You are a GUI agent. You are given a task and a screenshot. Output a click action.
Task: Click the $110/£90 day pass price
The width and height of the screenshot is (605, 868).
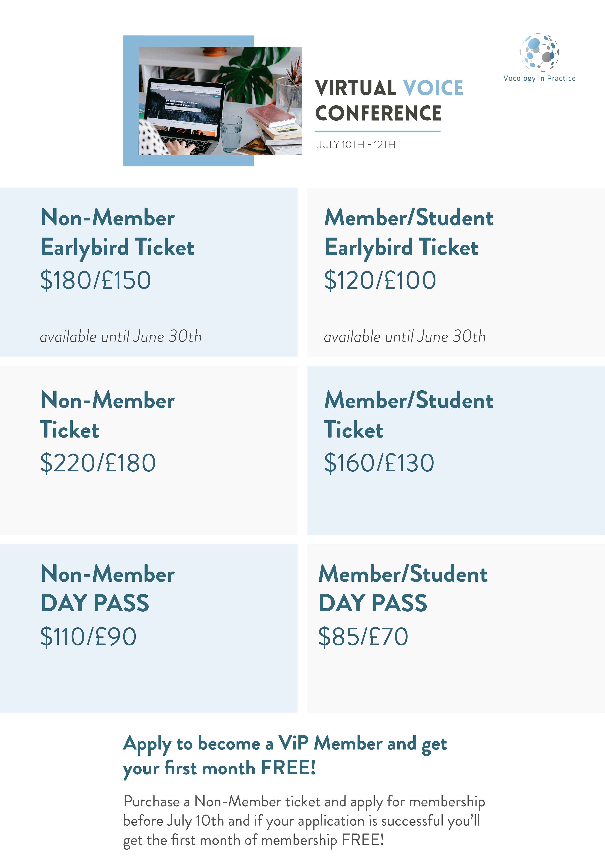(x=88, y=637)
